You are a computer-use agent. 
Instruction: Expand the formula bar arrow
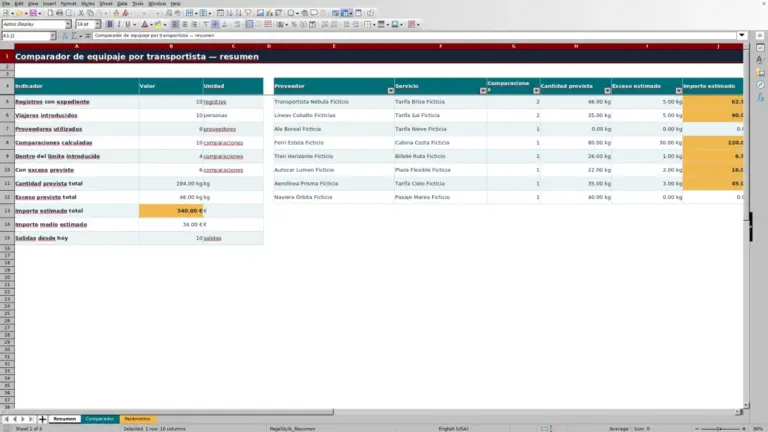[742, 35]
